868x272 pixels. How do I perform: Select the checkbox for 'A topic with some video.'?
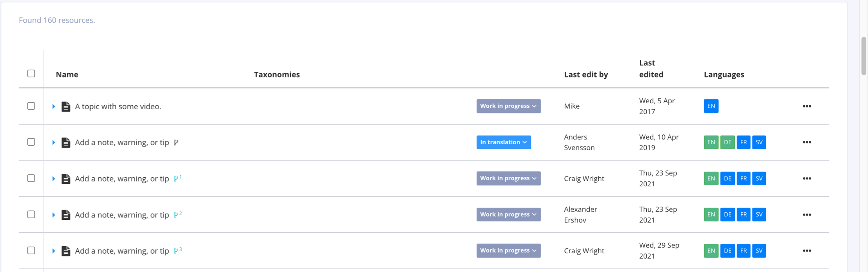tap(31, 106)
